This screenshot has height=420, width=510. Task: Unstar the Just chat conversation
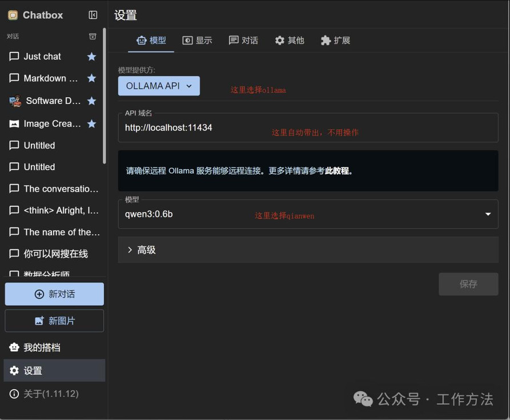click(92, 57)
